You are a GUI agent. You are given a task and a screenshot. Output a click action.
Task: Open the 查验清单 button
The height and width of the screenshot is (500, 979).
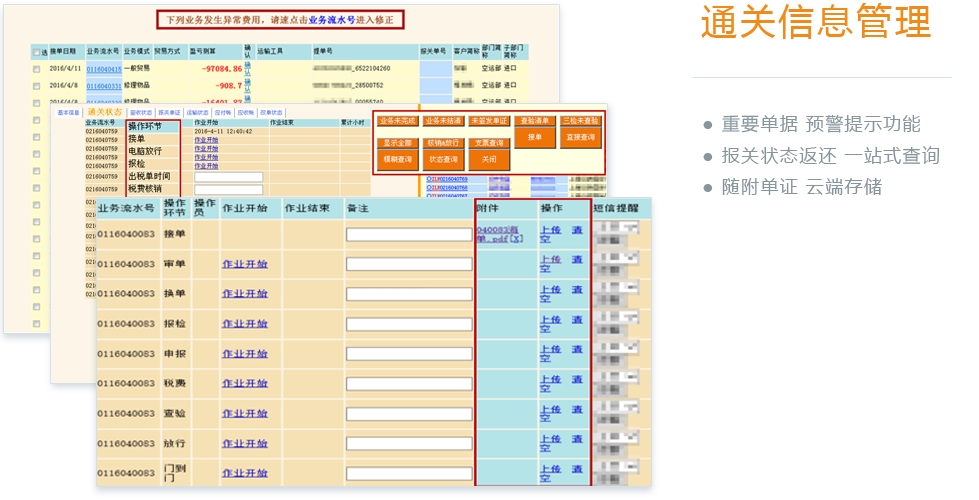tap(535, 121)
